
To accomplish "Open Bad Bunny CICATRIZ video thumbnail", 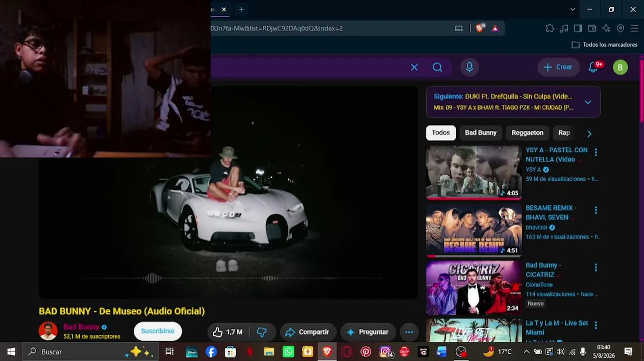I will (474, 288).
